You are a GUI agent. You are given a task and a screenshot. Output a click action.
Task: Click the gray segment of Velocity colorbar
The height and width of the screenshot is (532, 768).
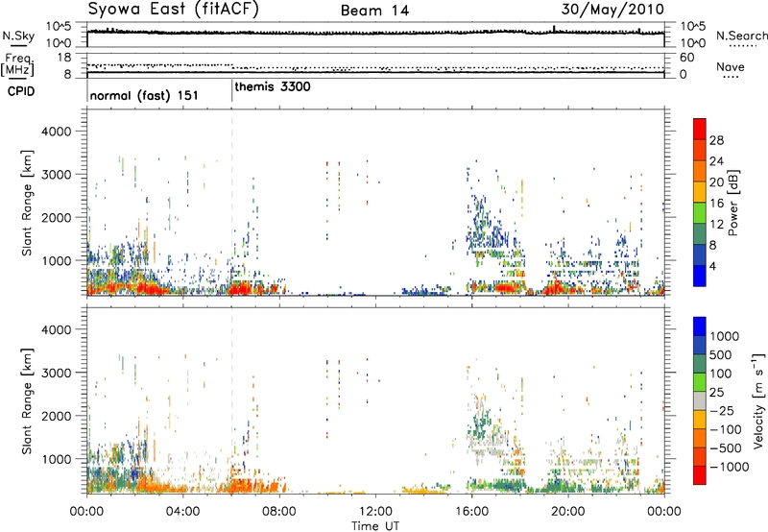(x=700, y=400)
